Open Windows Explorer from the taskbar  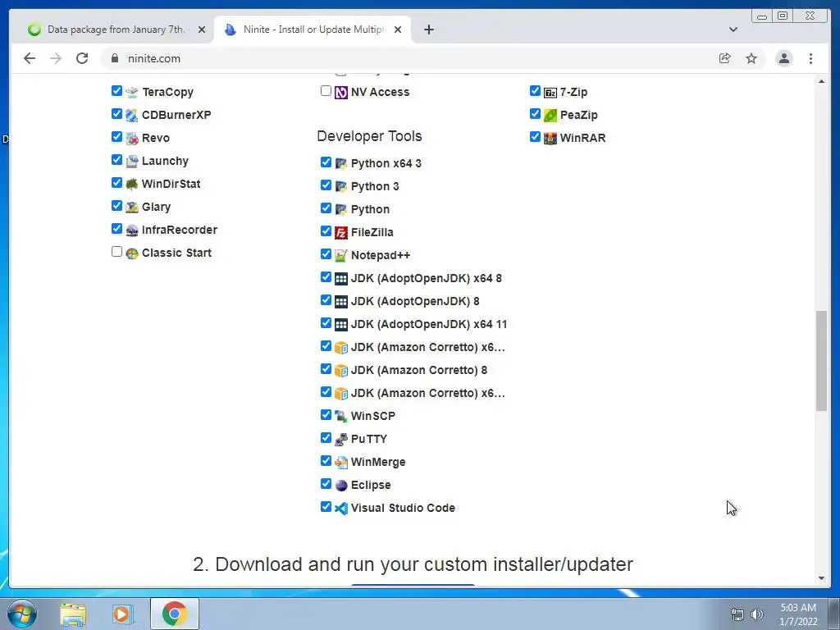[73, 614]
